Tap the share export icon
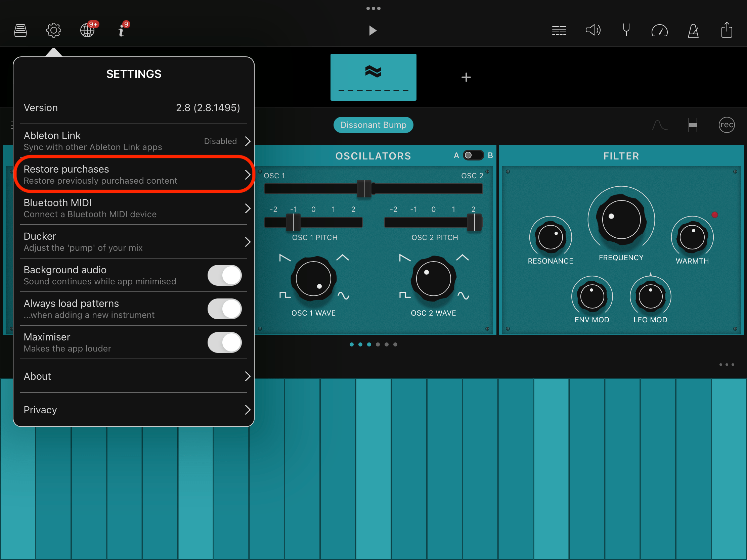Screen dimensions: 747x560 [727, 30]
